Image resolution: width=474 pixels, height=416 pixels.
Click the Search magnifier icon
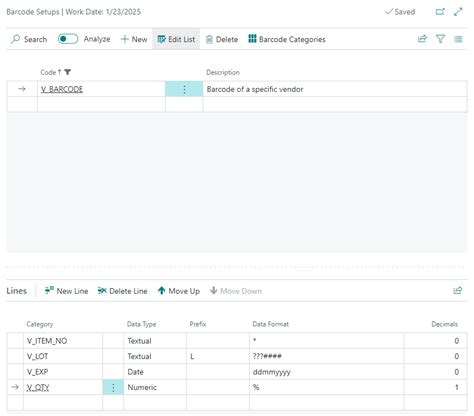pyautogui.click(x=15, y=39)
